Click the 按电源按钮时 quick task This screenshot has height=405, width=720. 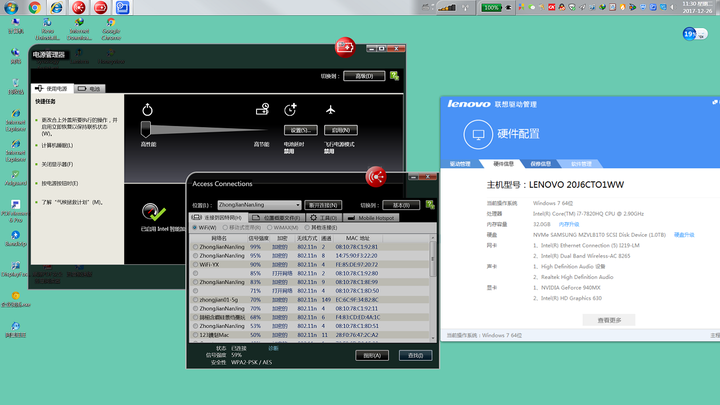click(x=60, y=184)
